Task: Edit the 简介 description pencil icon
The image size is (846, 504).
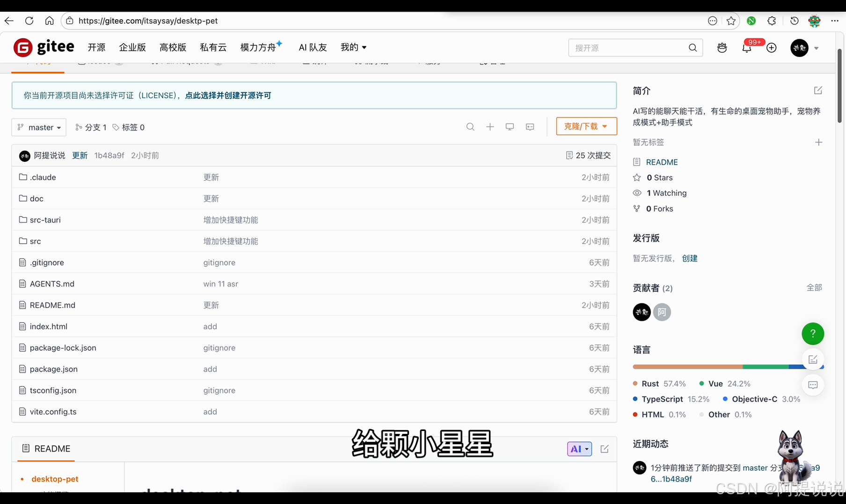Action: (818, 90)
